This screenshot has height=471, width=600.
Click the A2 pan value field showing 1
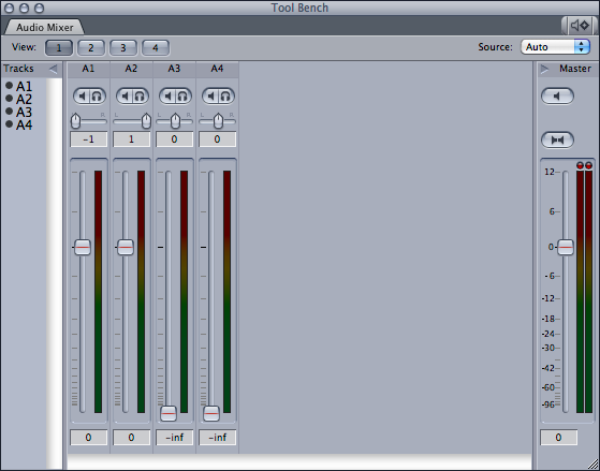pyautogui.click(x=132, y=139)
